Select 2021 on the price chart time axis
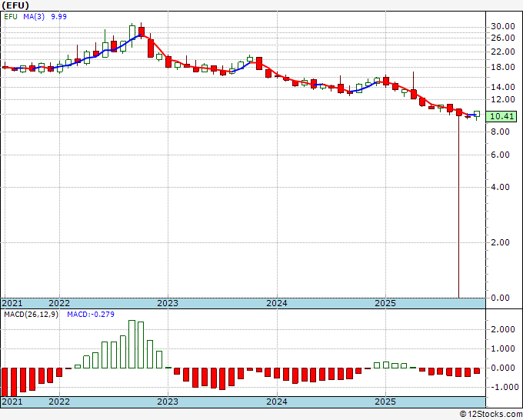This screenshot has width=523, height=420. [x=12, y=303]
